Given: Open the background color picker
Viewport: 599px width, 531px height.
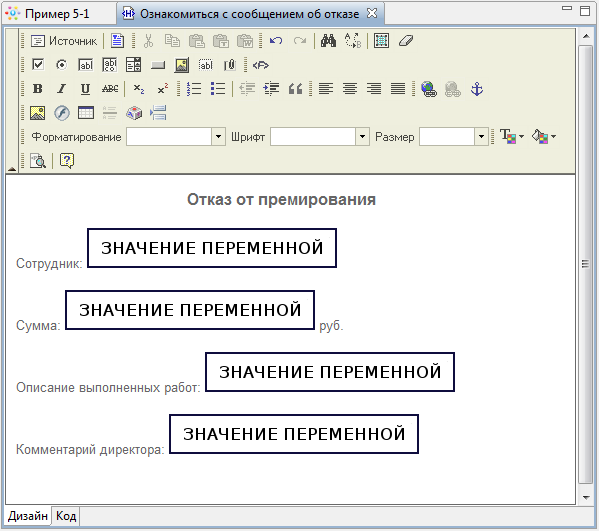Looking at the screenshot, I should pos(544,136).
